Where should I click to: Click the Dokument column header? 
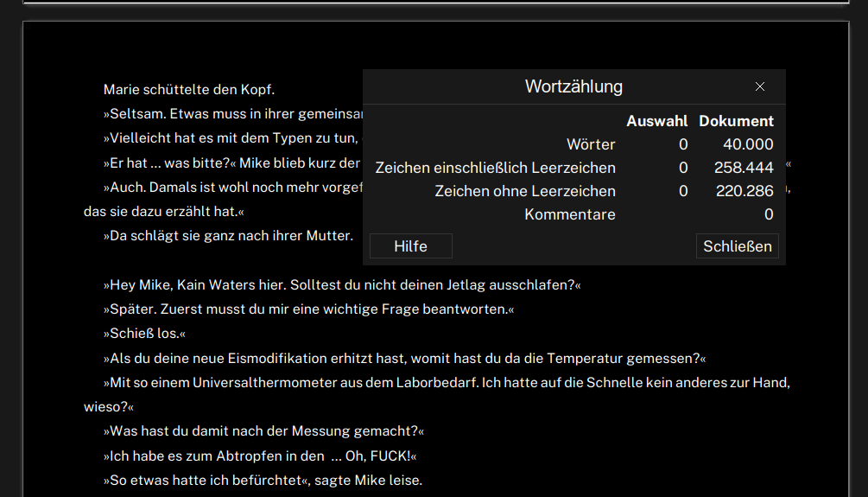tap(736, 121)
